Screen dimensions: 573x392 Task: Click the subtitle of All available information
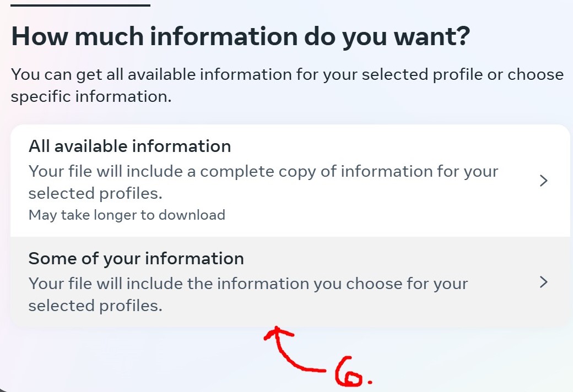click(x=263, y=182)
